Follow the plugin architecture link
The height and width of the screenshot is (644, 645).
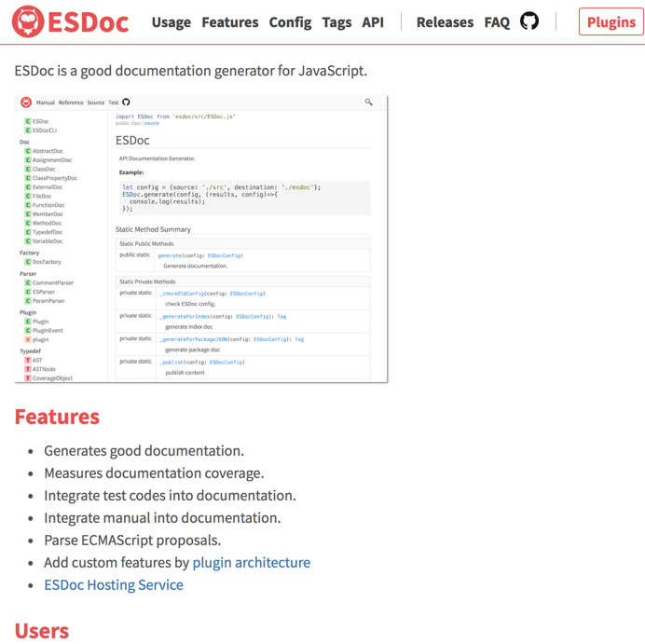[252, 562]
